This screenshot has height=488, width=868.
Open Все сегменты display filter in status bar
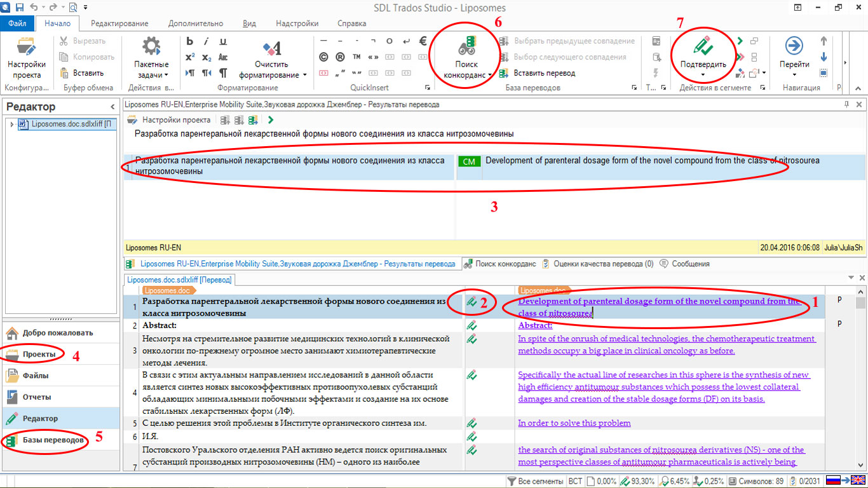tap(535, 481)
